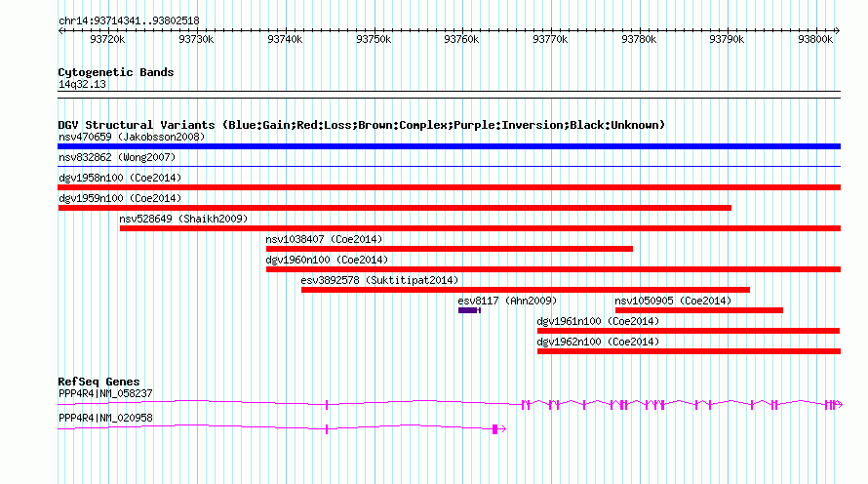Select nsv1038407 (Coe2014) label
This screenshot has height=484, width=868.
coord(325,239)
